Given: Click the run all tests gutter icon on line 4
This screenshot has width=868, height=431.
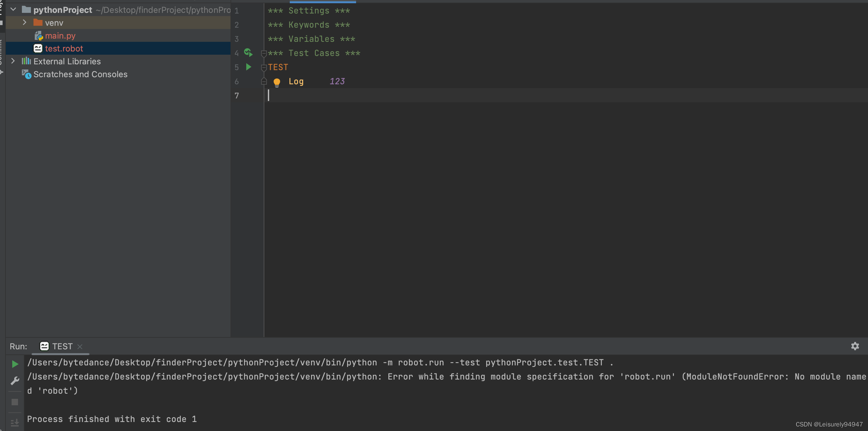Looking at the screenshot, I should tap(248, 52).
